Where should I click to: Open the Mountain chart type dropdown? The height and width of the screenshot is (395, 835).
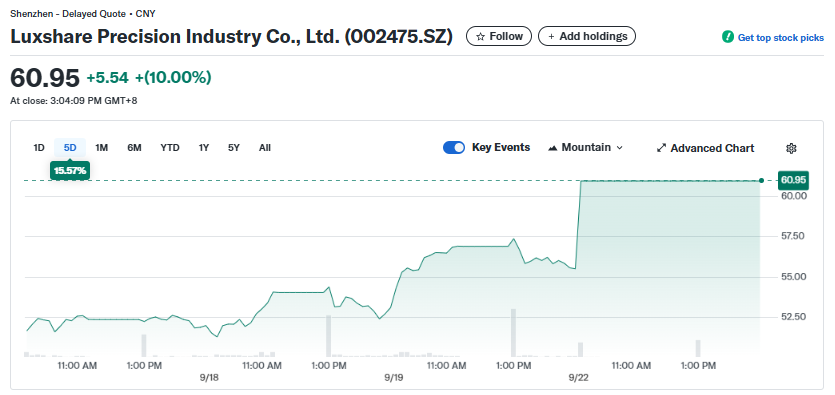pyautogui.click(x=585, y=147)
